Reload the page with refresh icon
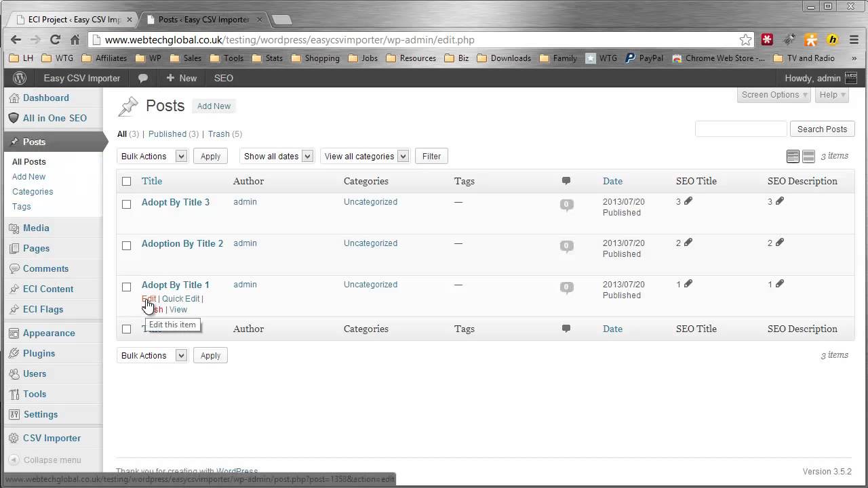 coord(56,39)
